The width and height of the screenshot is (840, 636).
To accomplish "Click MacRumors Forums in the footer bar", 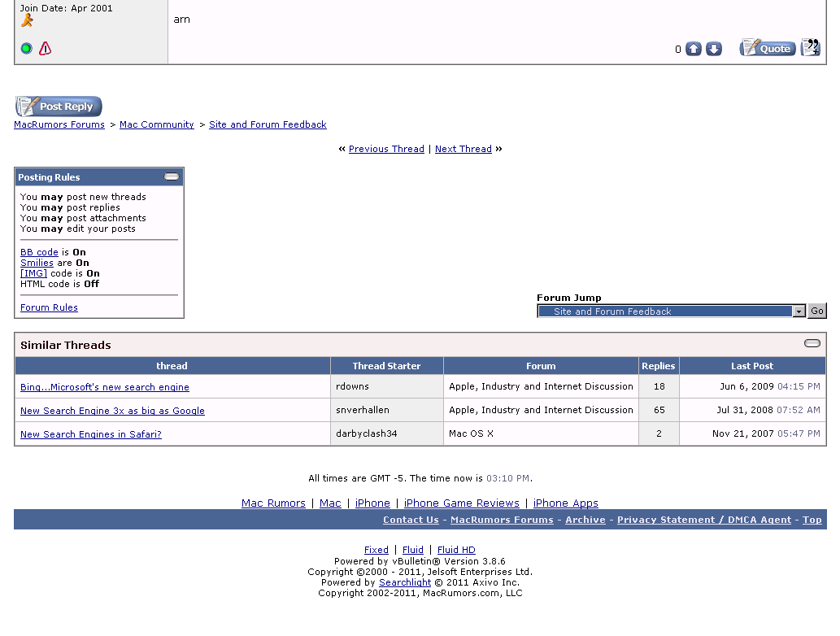I will (502, 520).
